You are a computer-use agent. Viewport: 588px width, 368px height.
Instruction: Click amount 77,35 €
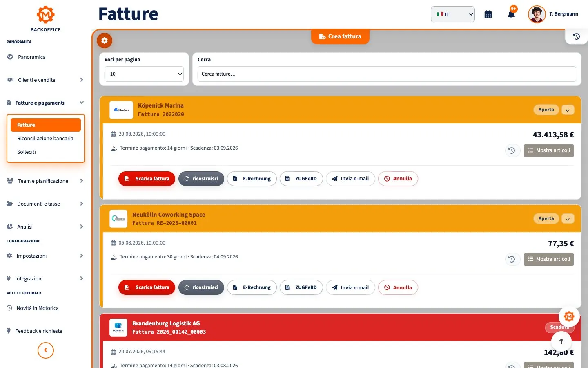(561, 244)
